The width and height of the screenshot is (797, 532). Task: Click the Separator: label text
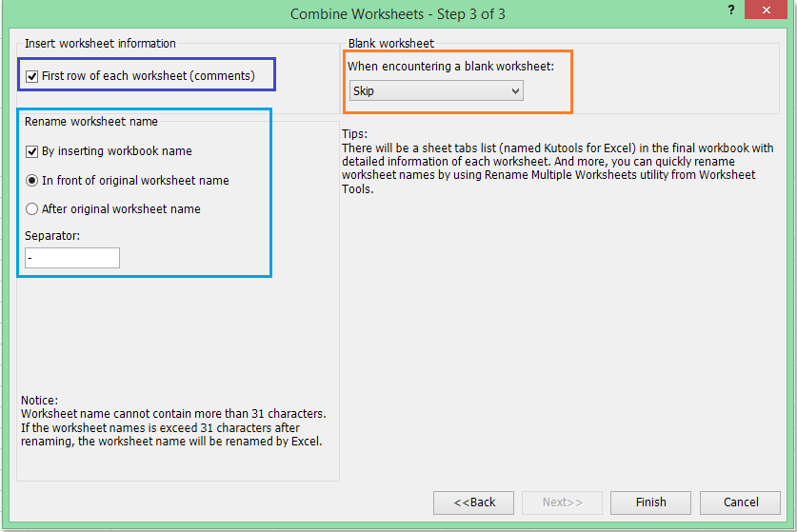coord(52,235)
